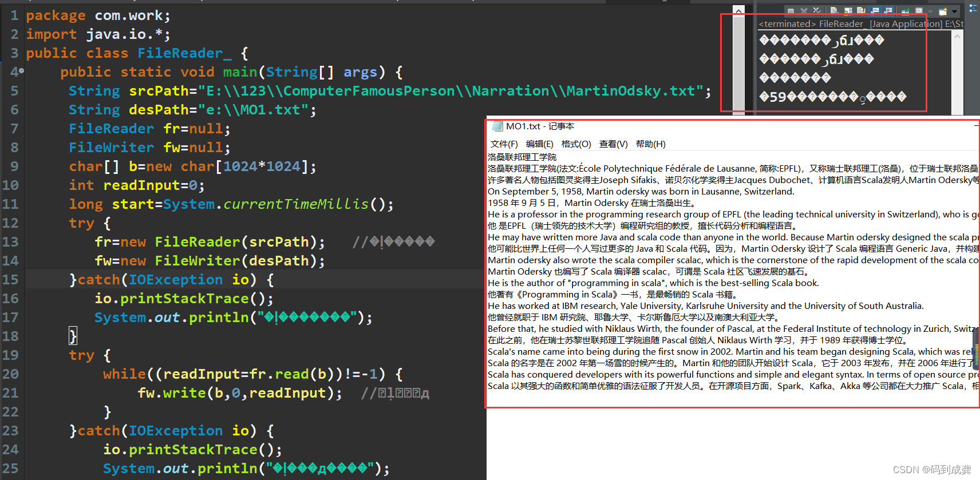Open the 帮助(H) menu in Notepad
980x480 pixels.
pos(650,144)
